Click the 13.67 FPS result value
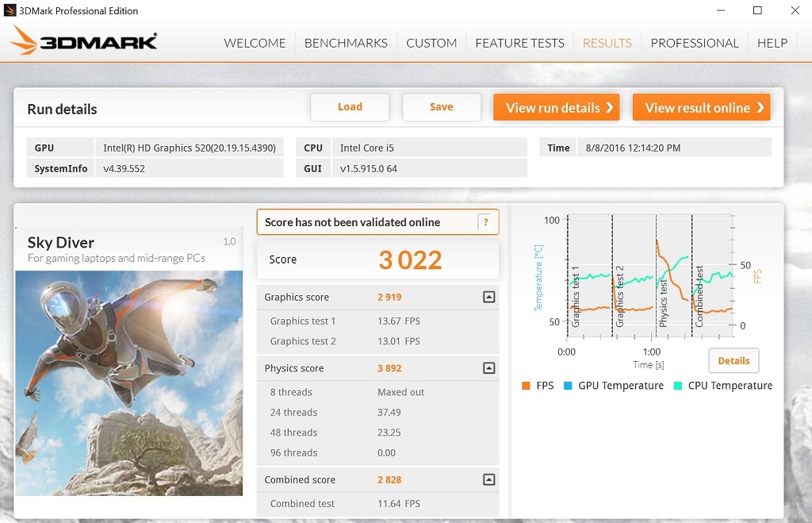Image resolution: width=812 pixels, height=523 pixels. 399,321
